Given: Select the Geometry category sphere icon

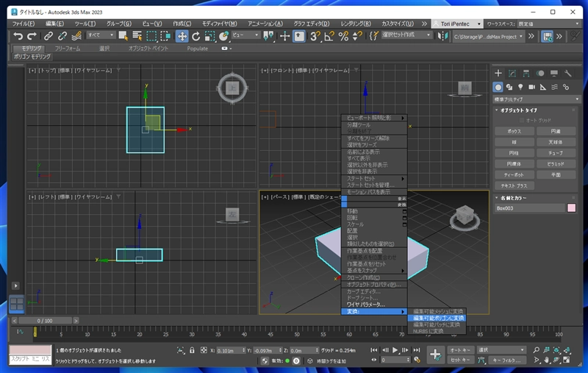Looking at the screenshot, I should 498,87.
